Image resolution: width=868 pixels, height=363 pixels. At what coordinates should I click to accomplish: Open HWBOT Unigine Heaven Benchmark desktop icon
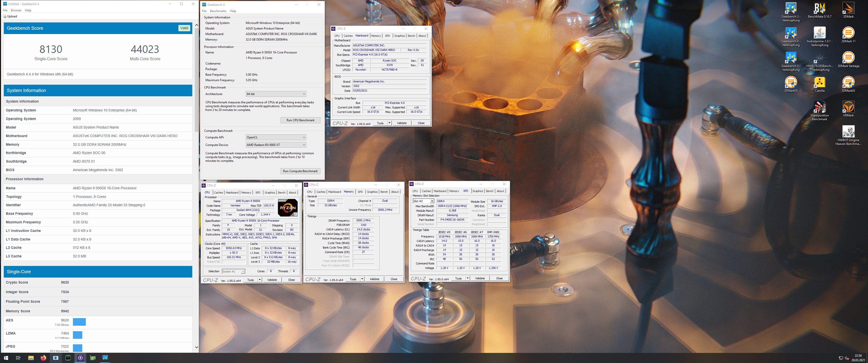pos(848,135)
